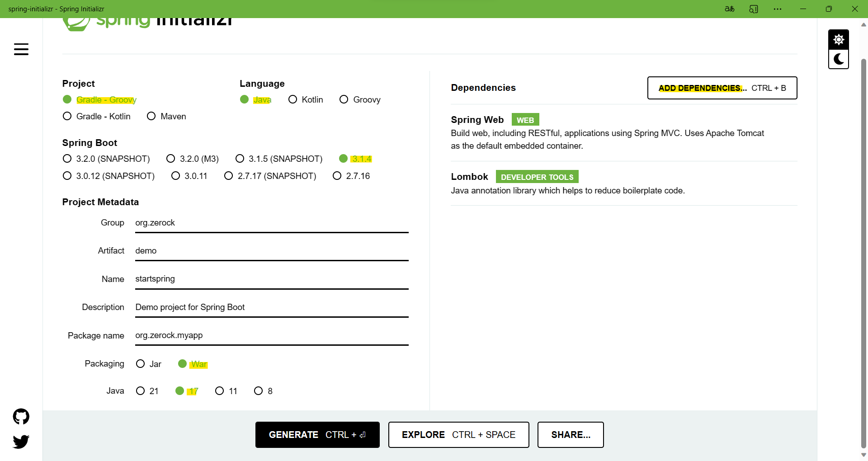
Task: Select Spring Boot 3.2.0 (SNAPSHOT)
Action: coord(106,159)
